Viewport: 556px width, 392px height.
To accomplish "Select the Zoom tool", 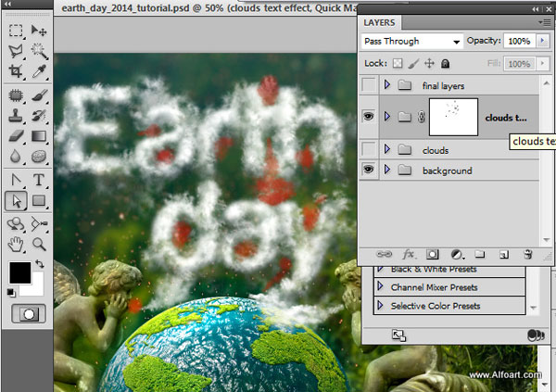I will click(x=39, y=245).
